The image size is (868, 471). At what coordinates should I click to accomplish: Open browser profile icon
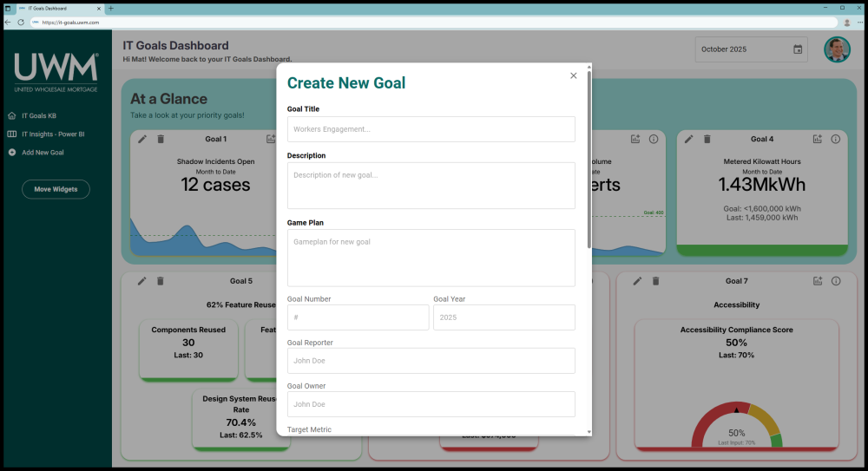[x=847, y=23]
